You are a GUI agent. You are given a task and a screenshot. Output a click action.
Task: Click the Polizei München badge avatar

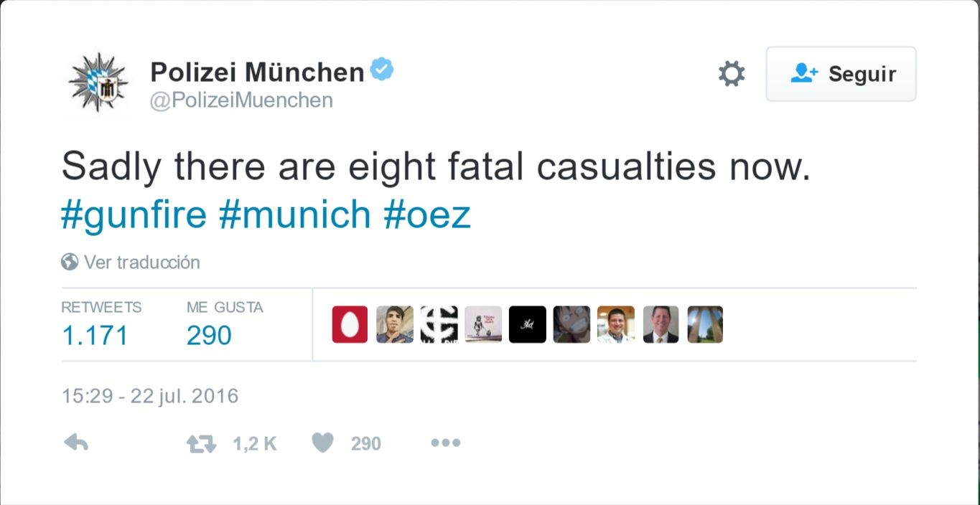(98, 82)
